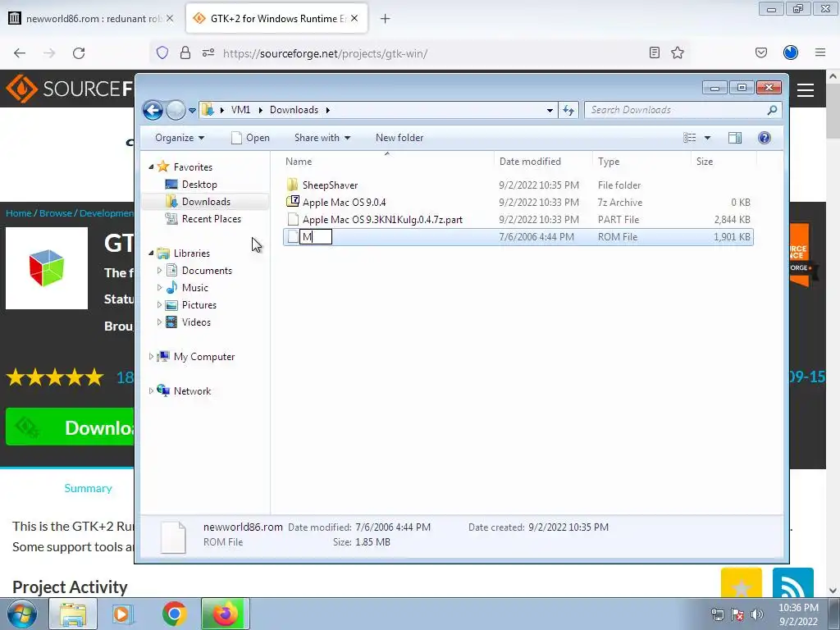This screenshot has width=840, height=630.
Task: Click the Pictures library icon
Action: pyautogui.click(x=171, y=305)
